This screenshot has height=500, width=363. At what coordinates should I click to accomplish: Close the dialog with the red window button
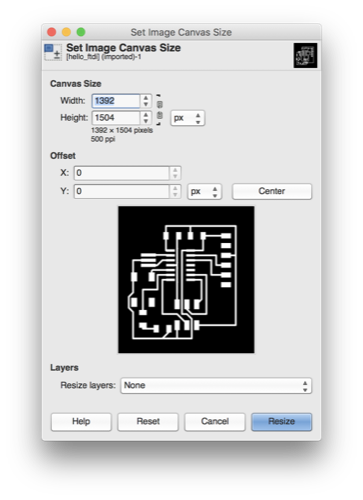[52, 32]
